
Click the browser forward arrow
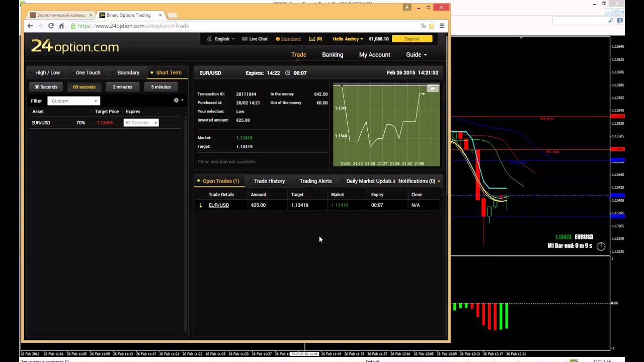(40, 26)
